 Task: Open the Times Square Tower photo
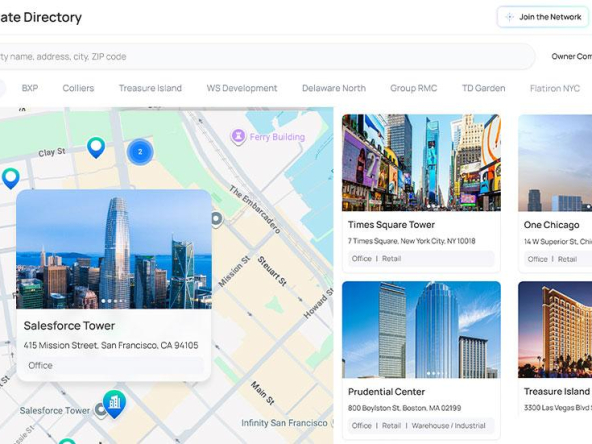pos(421,163)
